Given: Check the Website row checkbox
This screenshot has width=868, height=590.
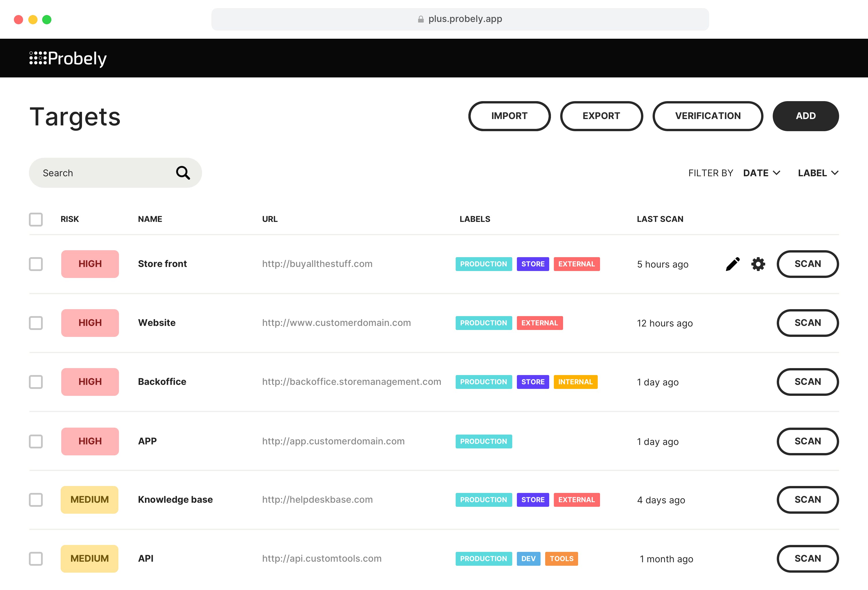Looking at the screenshot, I should [x=36, y=323].
